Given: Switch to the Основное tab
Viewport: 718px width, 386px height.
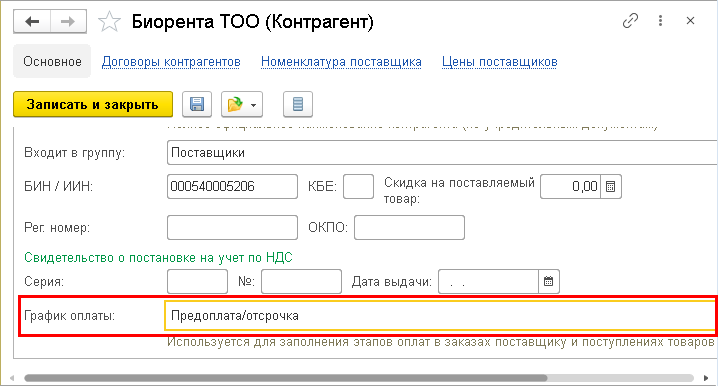Looking at the screenshot, I should point(52,61).
